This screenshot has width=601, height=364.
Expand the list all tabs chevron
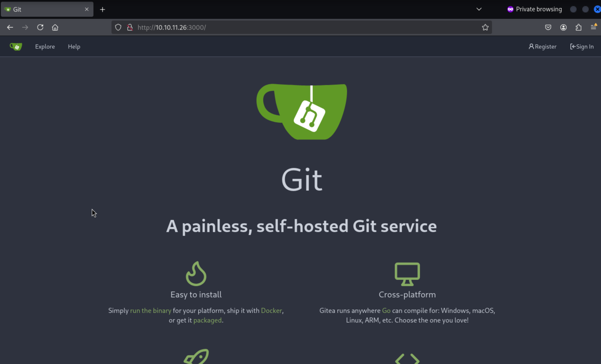coord(479,9)
